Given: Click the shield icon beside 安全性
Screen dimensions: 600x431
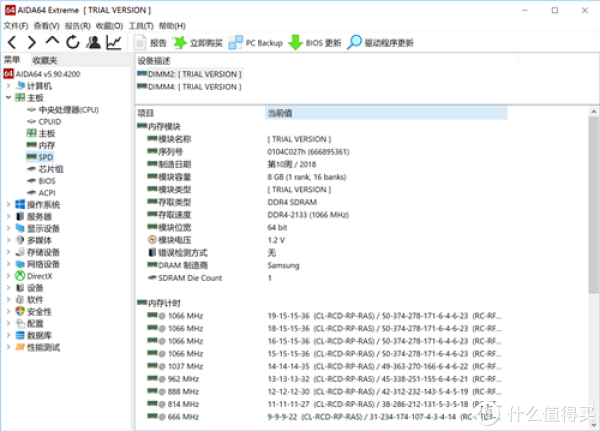Looking at the screenshot, I should (20, 311).
